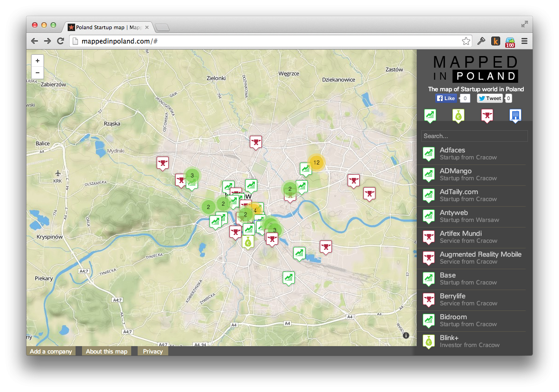This screenshot has width=559, height=392.
Task: Click the Tweet button
Action: (x=490, y=98)
